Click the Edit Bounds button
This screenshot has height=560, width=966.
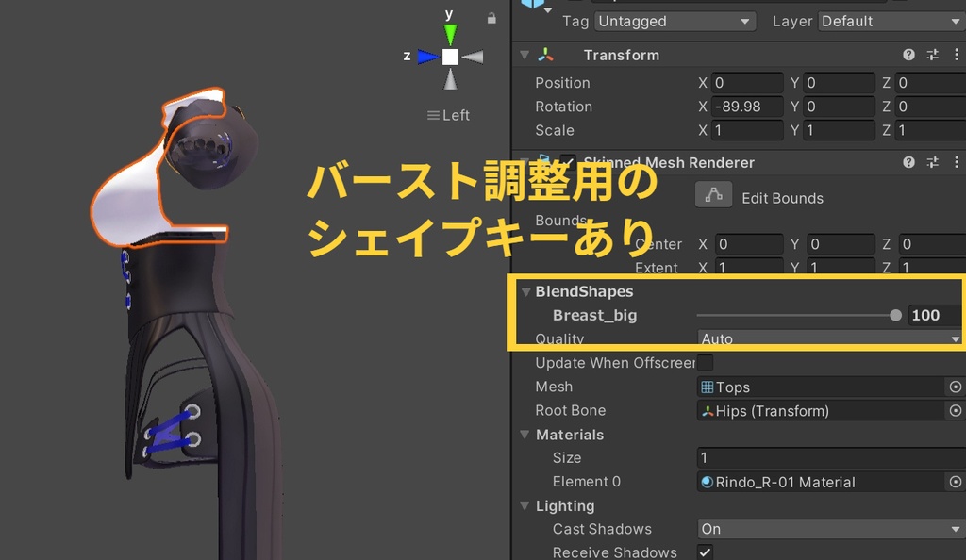tap(713, 195)
